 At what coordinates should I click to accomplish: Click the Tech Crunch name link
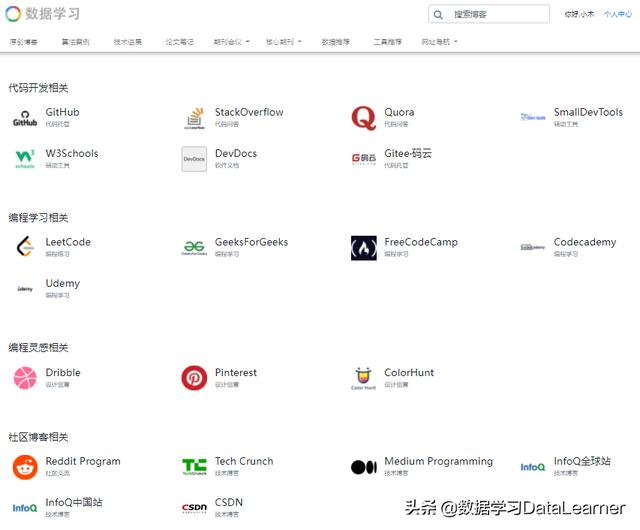[244, 461]
